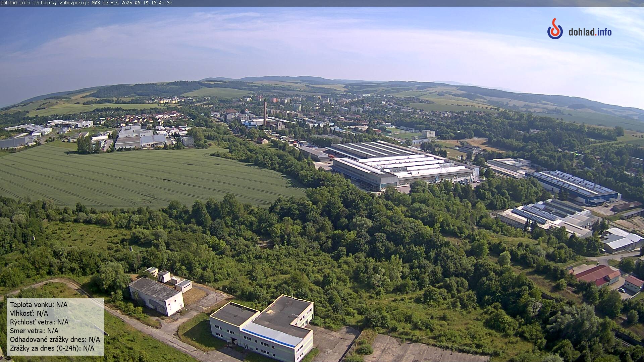Click 'Zrážky za dnes (0-24h): N/A' line
644x362 pixels.
(52, 348)
